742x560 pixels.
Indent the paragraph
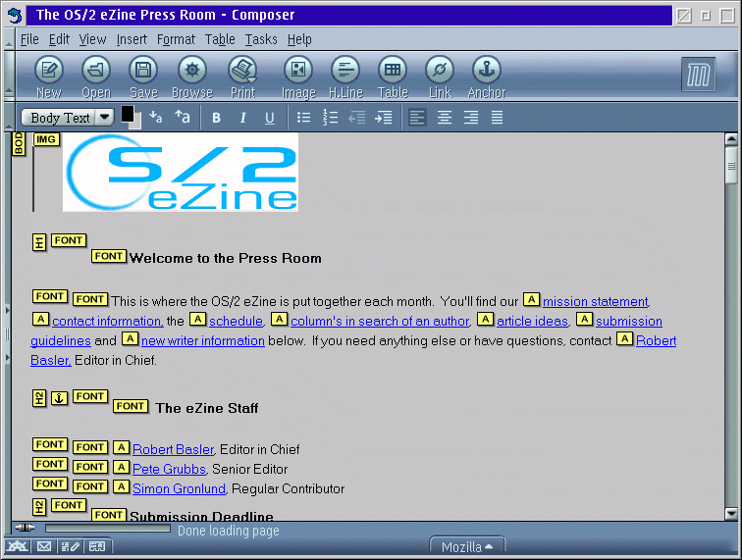pyautogui.click(x=384, y=118)
